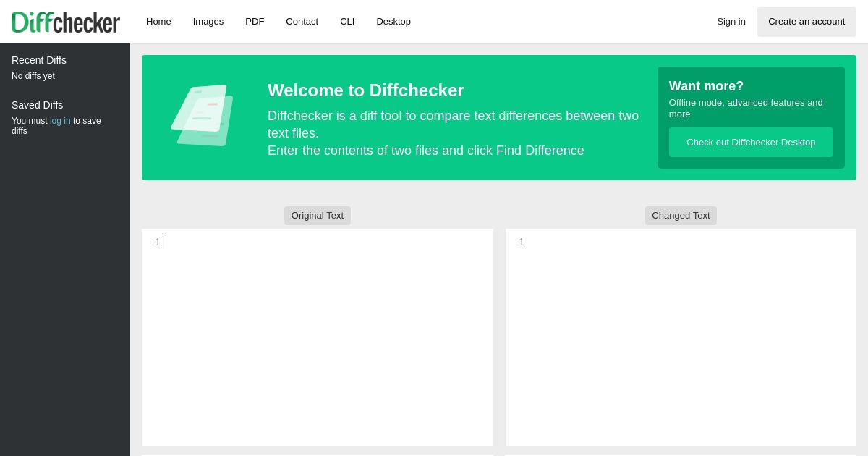Click Check out Diffchecker Desktop button
This screenshot has width=868, height=456.
(x=751, y=142)
